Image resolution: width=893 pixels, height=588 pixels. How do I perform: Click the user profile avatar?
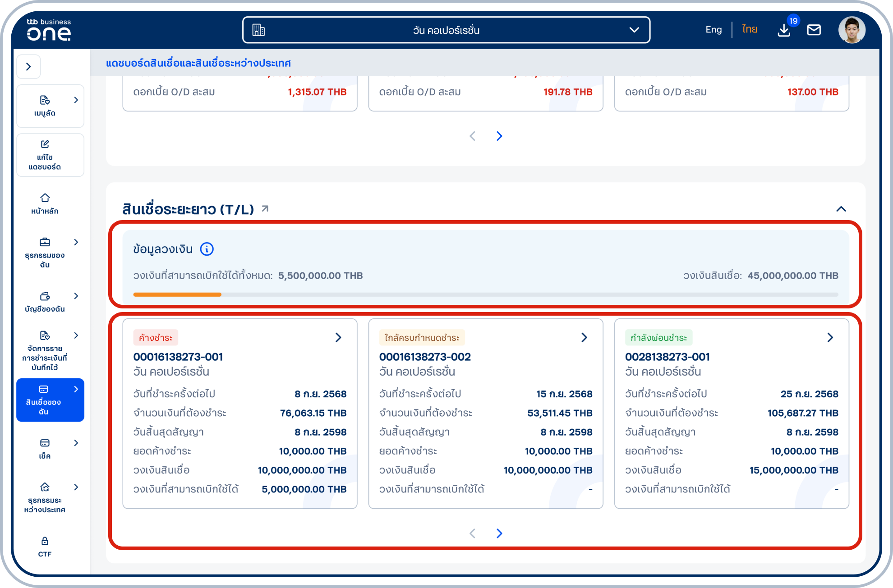(852, 30)
